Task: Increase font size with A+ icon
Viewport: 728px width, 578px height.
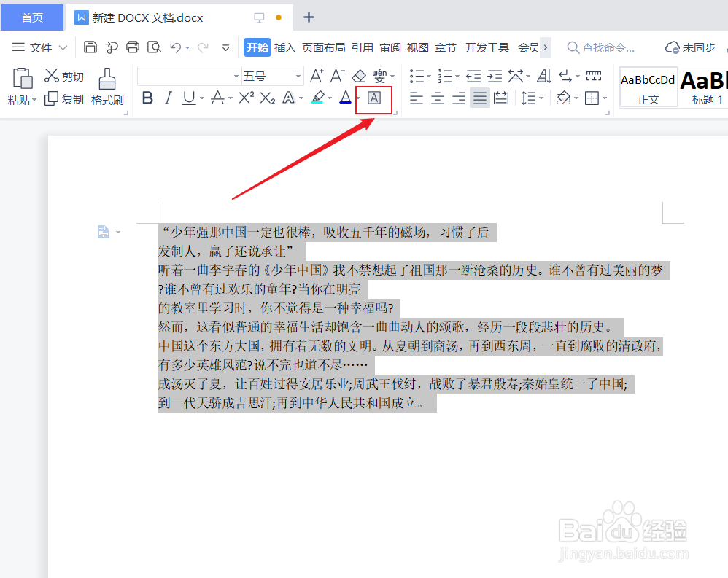Action: [317, 75]
